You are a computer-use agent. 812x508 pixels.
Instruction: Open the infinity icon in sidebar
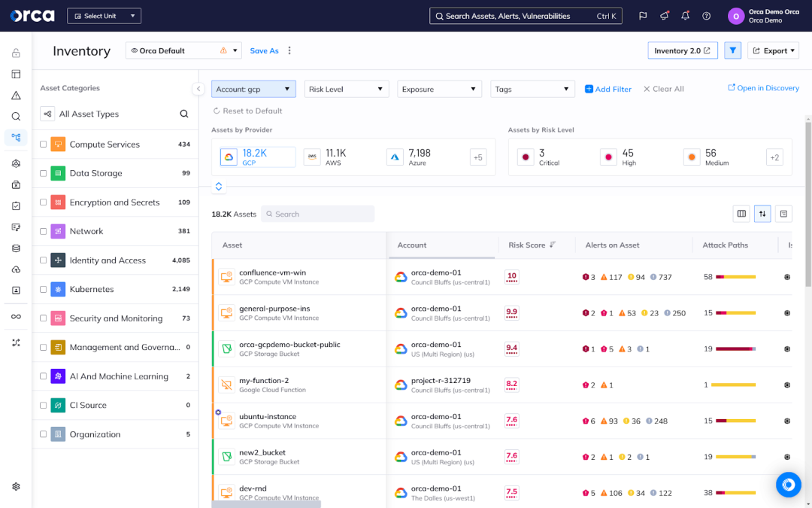16,317
